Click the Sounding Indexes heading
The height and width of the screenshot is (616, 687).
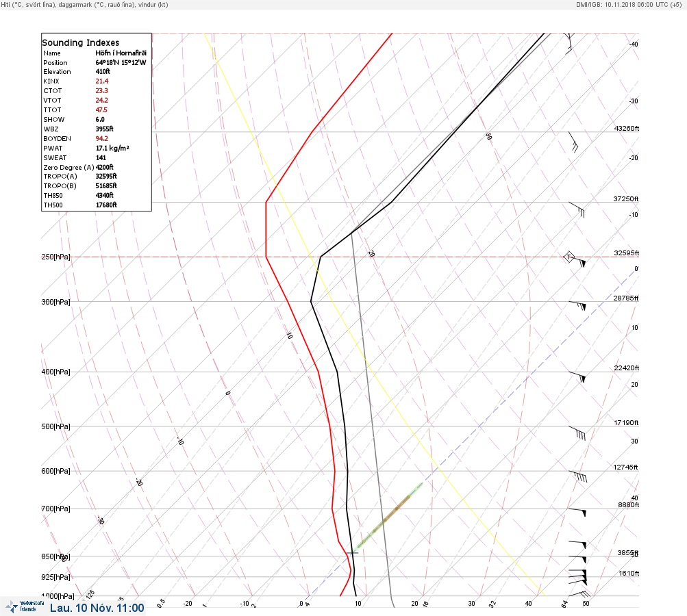tap(81, 42)
